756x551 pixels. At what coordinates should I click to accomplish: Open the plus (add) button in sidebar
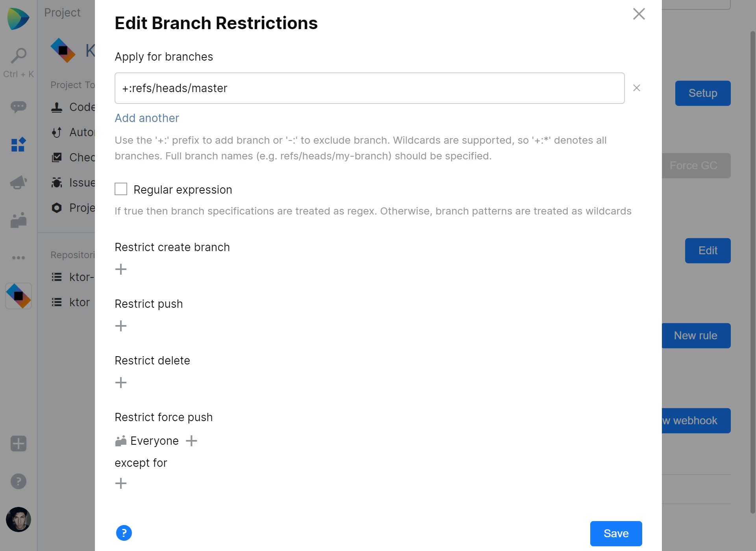coord(18,444)
